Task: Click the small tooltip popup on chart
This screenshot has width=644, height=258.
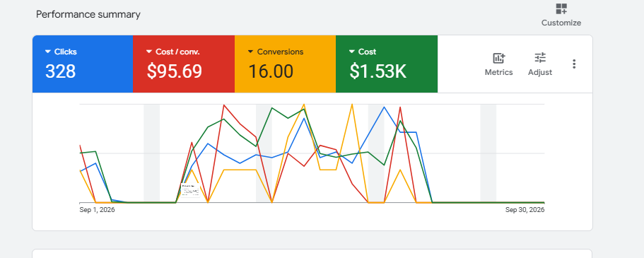Action: coord(190,190)
